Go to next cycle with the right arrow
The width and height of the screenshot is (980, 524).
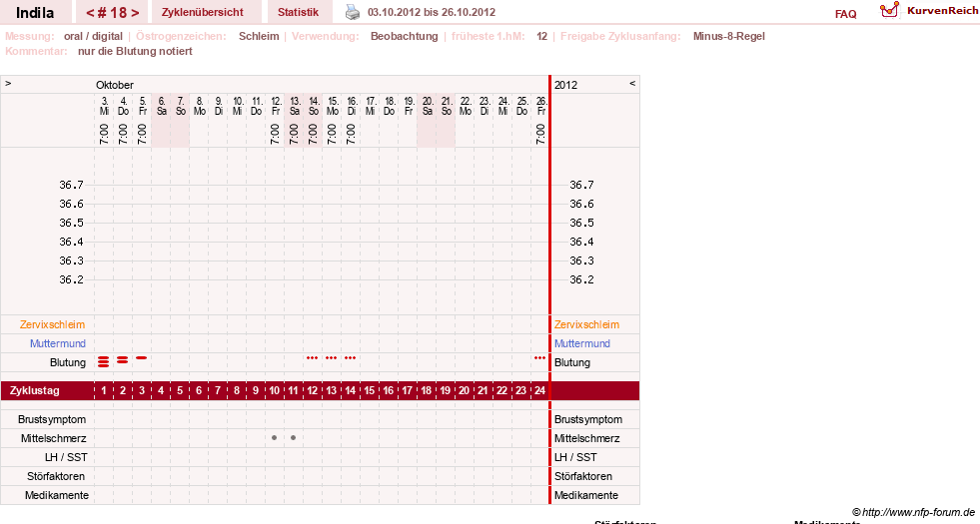tap(136, 13)
